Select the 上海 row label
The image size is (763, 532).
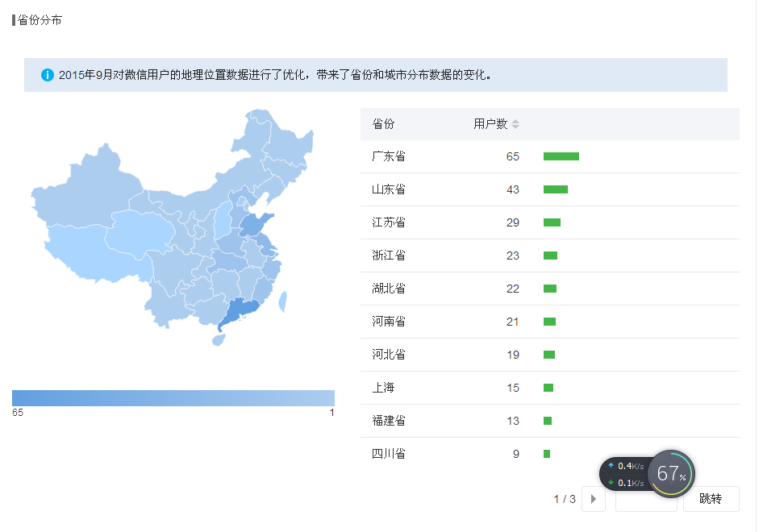(383, 388)
